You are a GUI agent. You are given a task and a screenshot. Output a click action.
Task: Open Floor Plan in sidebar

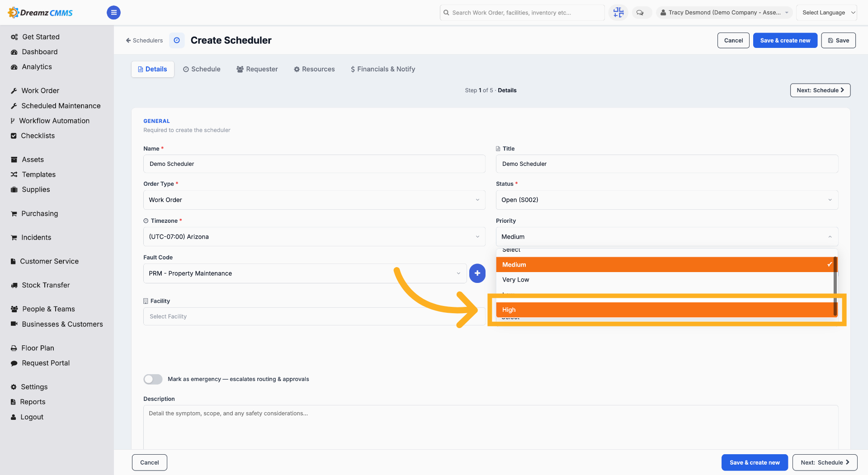(x=38, y=348)
